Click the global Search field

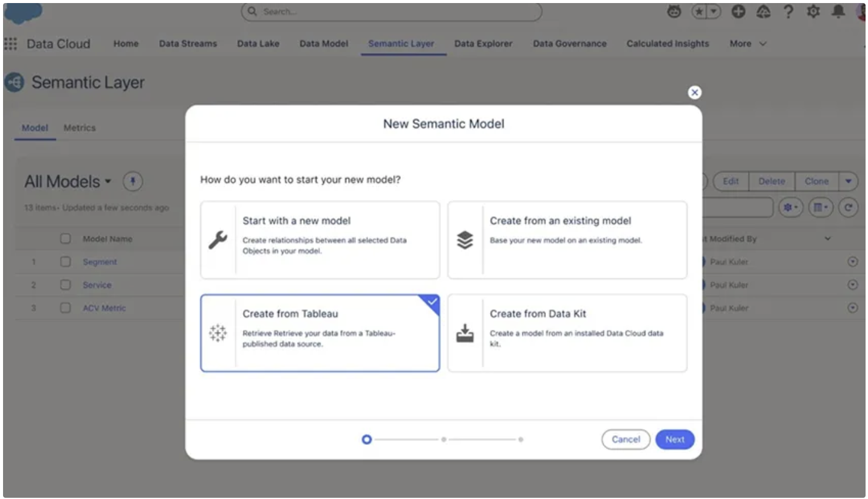[x=391, y=12]
